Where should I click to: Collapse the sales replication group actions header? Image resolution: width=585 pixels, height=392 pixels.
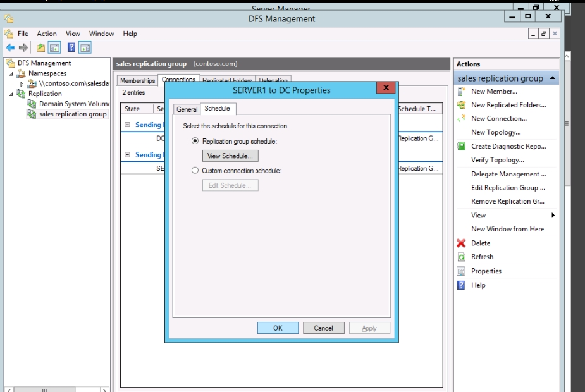tap(553, 78)
